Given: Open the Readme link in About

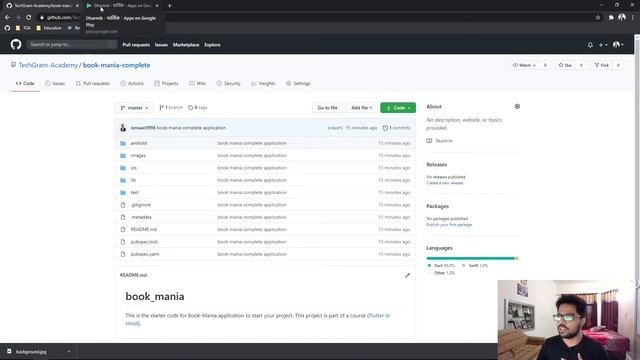Looking at the screenshot, I should [x=440, y=141].
